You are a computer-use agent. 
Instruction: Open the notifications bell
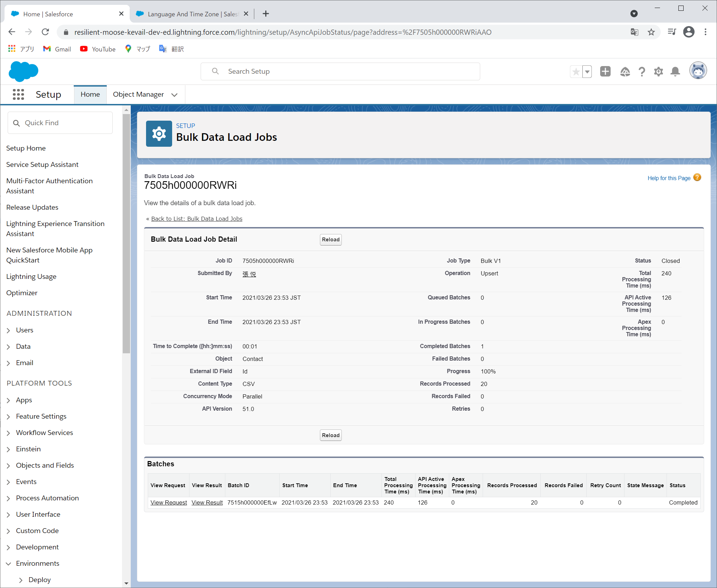675,72
